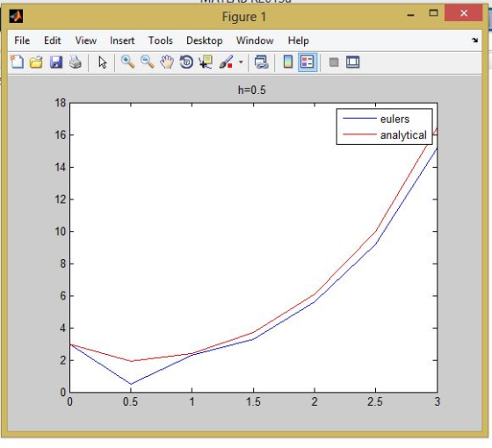Click the y-axis label 10
Image resolution: width=492 pixels, height=448 pixels.
pos(61,232)
